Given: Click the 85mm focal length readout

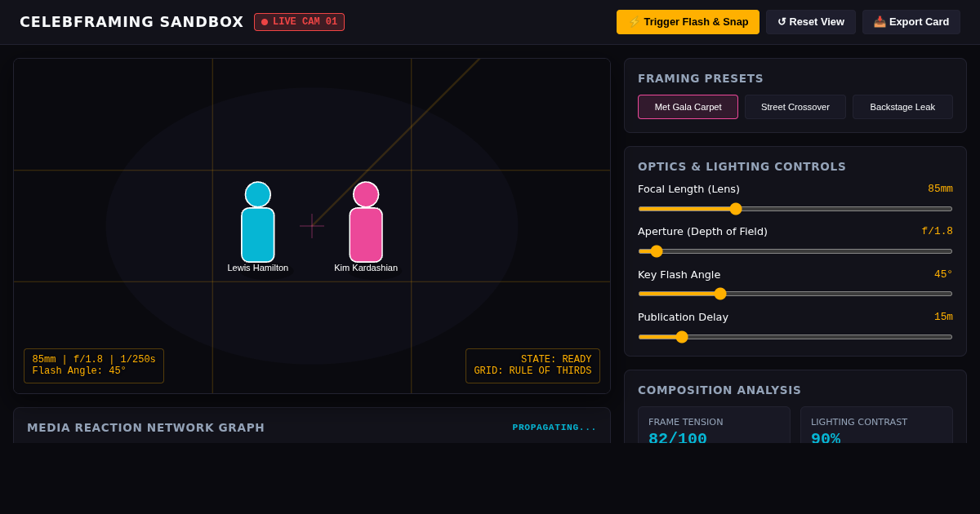Looking at the screenshot, I should tap(940, 189).
